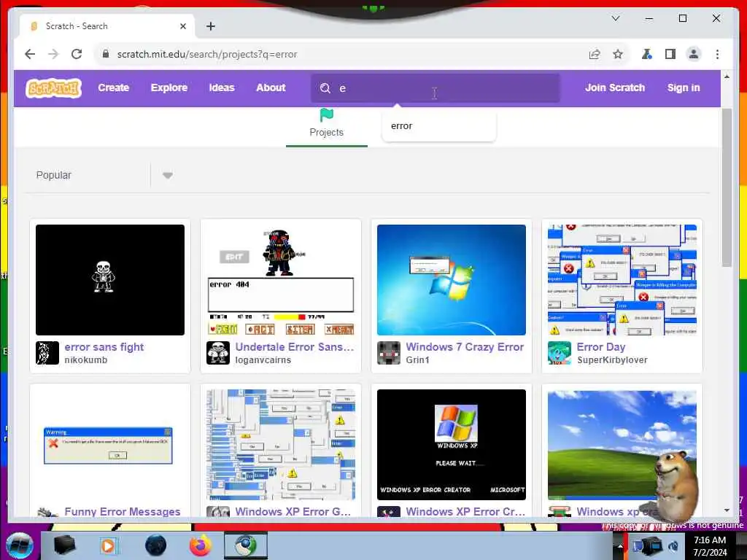The image size is (747, 560).
Task: Share this page icon in address bar
Action: (595, 54)
